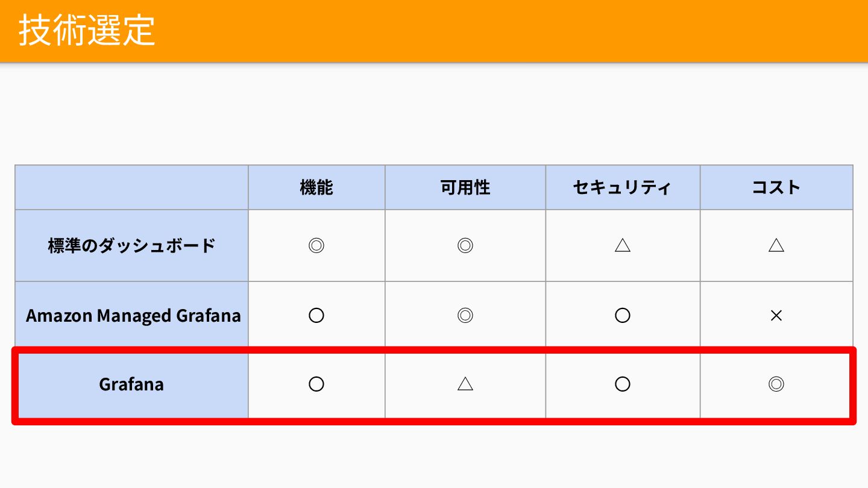Click the double circle for 標準のダッシュボード 可用性
This screenshot has width=868, height=488.
coord(465,246)
